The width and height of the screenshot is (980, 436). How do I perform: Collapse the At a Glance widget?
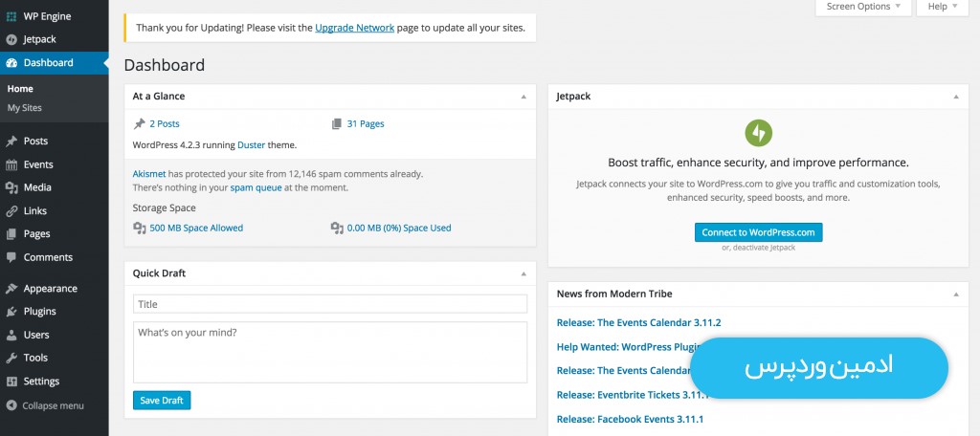(x=523, y=97)
